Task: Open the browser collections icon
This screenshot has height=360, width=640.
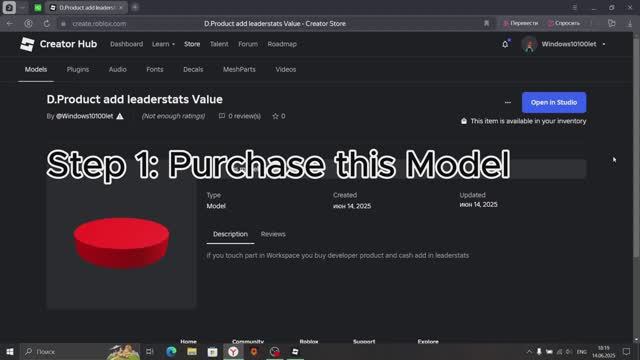Action: click(x=611, y=24)
